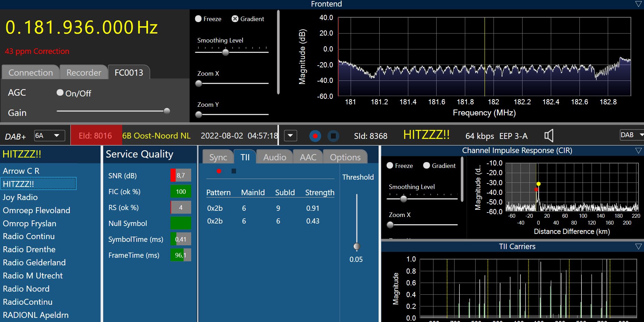Select Radio Gelderland from the station list
This screenshot has width=644, height=322.
coord(34,263)
